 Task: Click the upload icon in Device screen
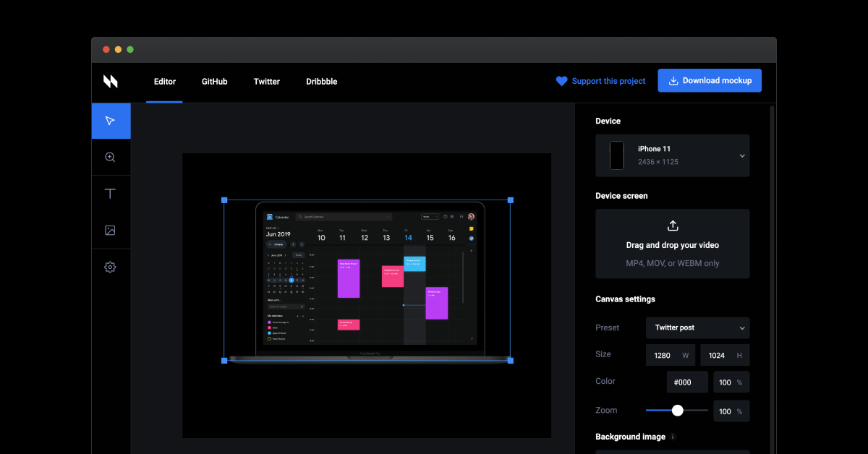(673, 226)
